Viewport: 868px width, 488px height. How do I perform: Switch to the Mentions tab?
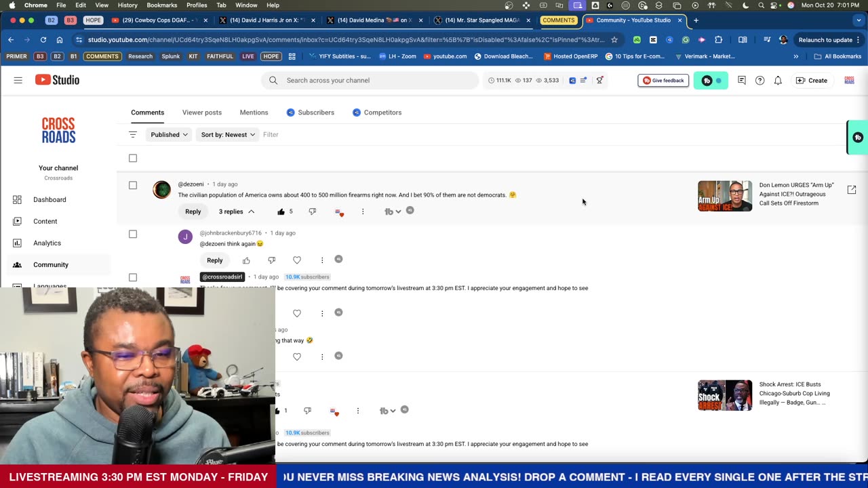point(254,113)
